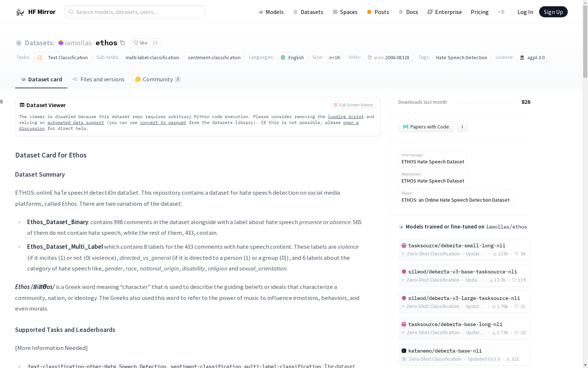Open the Posts navigation item
Viewport: 588px width, 368px height.
[x=378, y=12]
